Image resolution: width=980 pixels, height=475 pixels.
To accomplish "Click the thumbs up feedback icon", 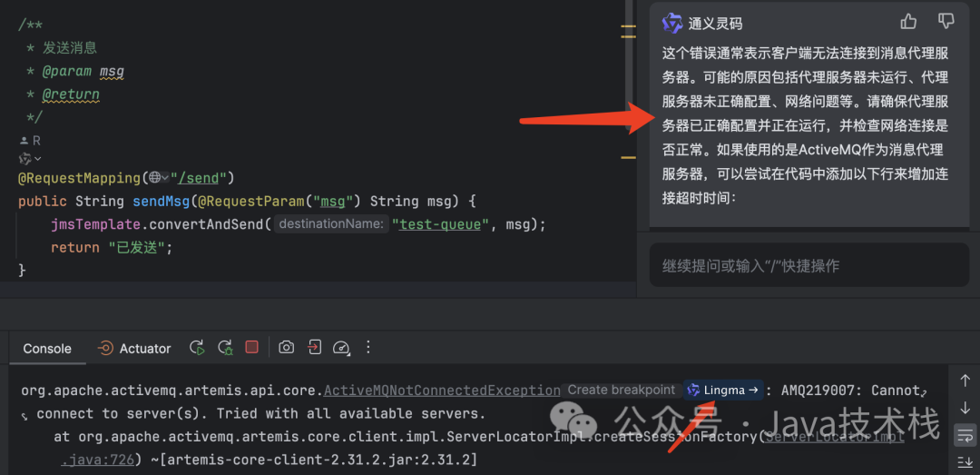I will pyautogui.click(x=908, y=22).
